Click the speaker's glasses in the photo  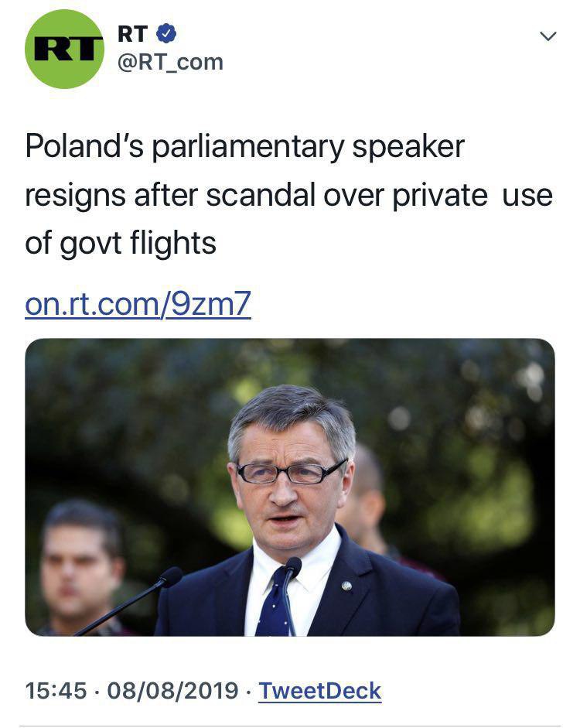[x=290, y=470]
